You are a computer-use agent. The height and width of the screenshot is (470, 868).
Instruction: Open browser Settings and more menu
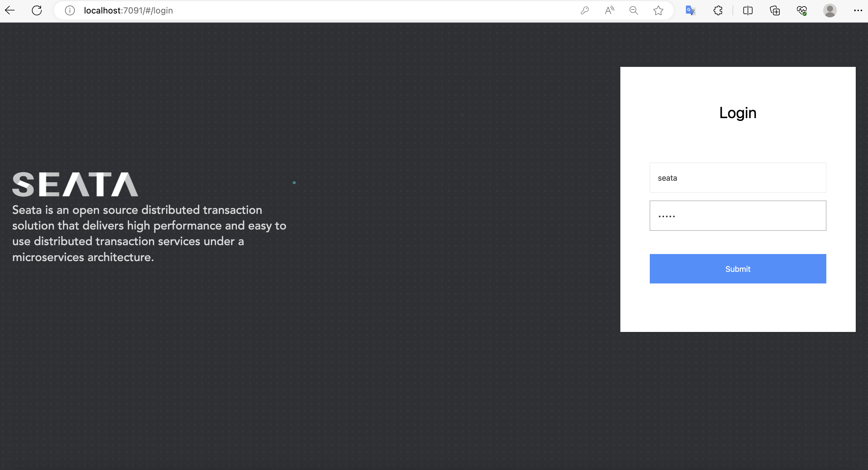(858, 10)
